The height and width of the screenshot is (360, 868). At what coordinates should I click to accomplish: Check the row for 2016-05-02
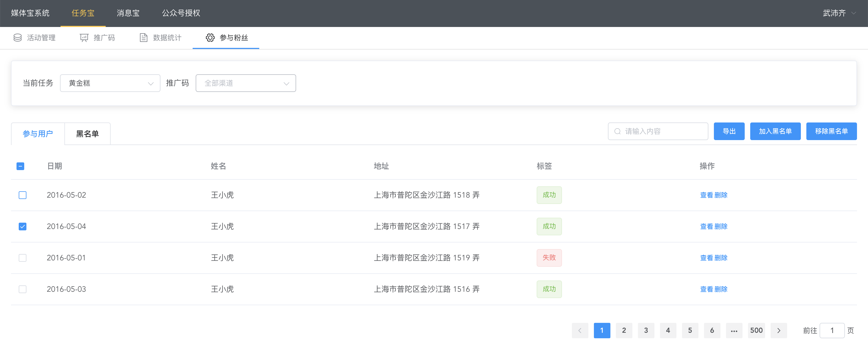tap(23, 195)
